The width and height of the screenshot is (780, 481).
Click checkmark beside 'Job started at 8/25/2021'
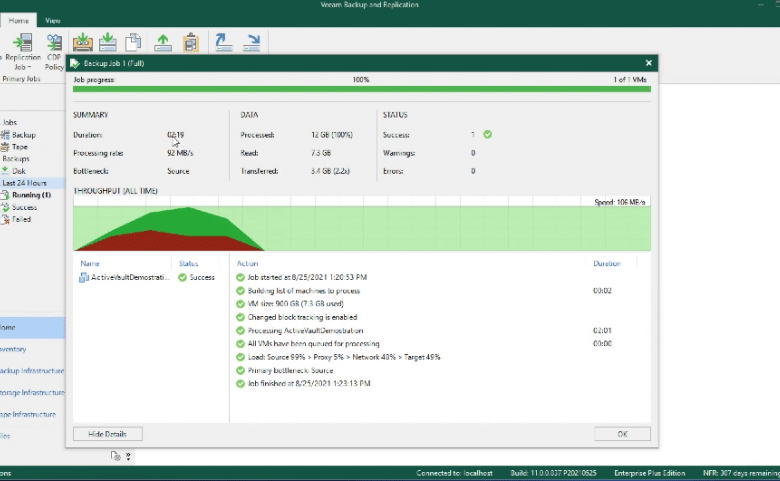coord(240,277)
